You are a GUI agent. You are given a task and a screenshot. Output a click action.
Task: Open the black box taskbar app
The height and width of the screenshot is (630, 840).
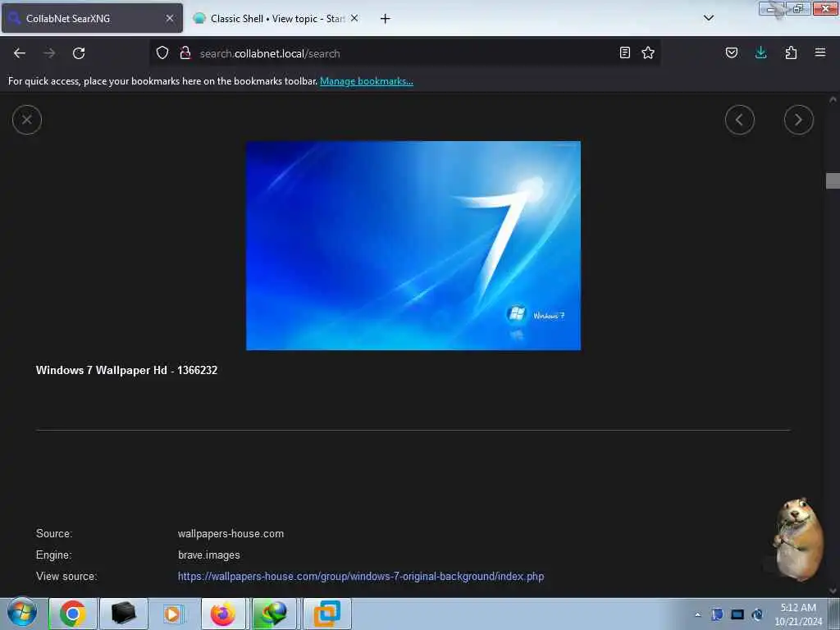123,614
